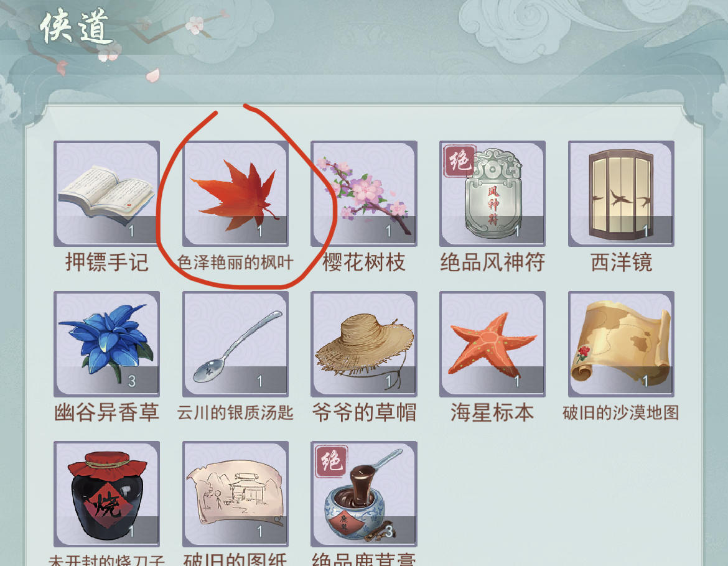728x566 pixels.
Task: Select the blue 幽谷异香草 flower
Action: coord(107,344)
